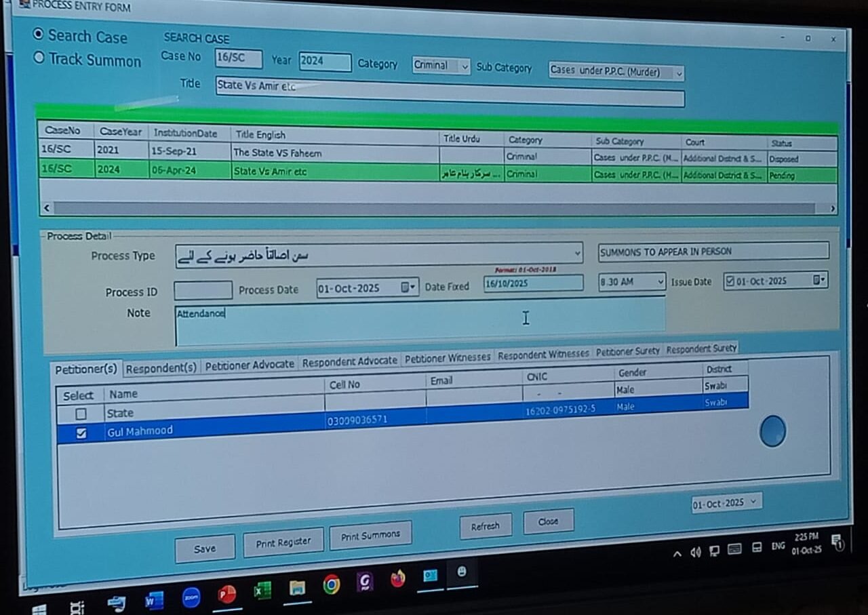Image resolution: width=868 pixels, height=615 pixels.
Task: Click the volume speaker icon in system tray
Action: 695,553
